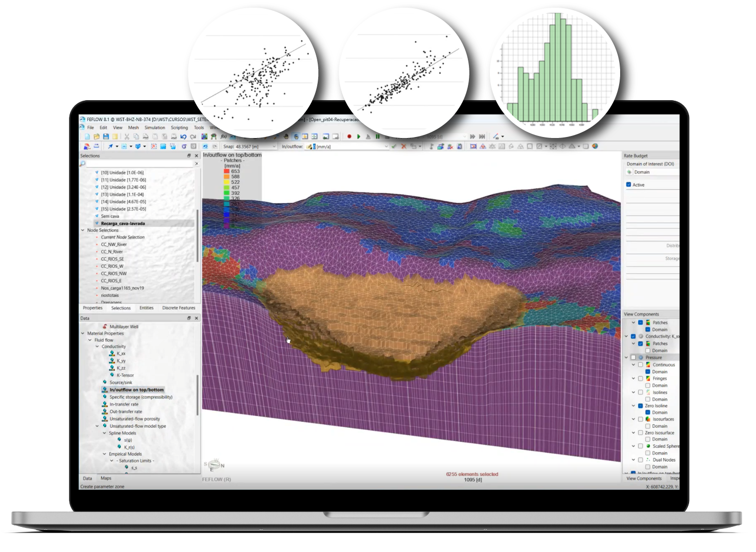This screenshot has width=756, height=552.
Task: Start simulation with green Play icon
Action: pyautogui.click(x=359, y=136)
